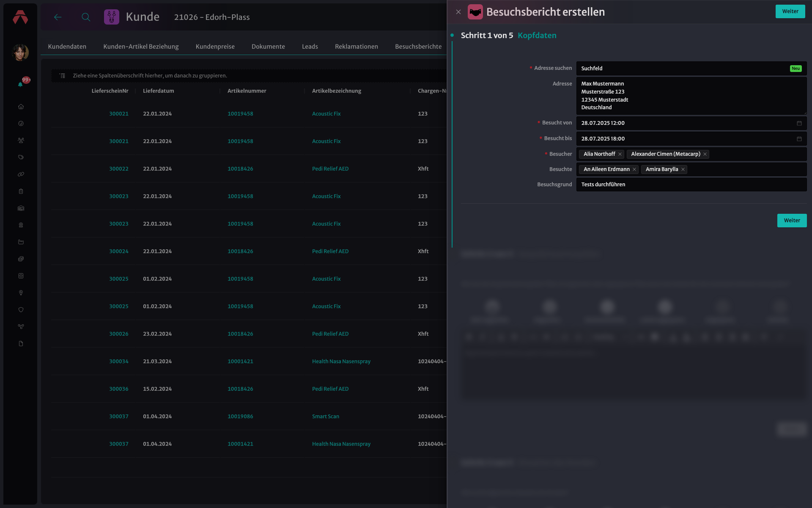Sort by Lieferdatum column header
812x508 pixels.
pyautogui.click(x=159, y=91)
